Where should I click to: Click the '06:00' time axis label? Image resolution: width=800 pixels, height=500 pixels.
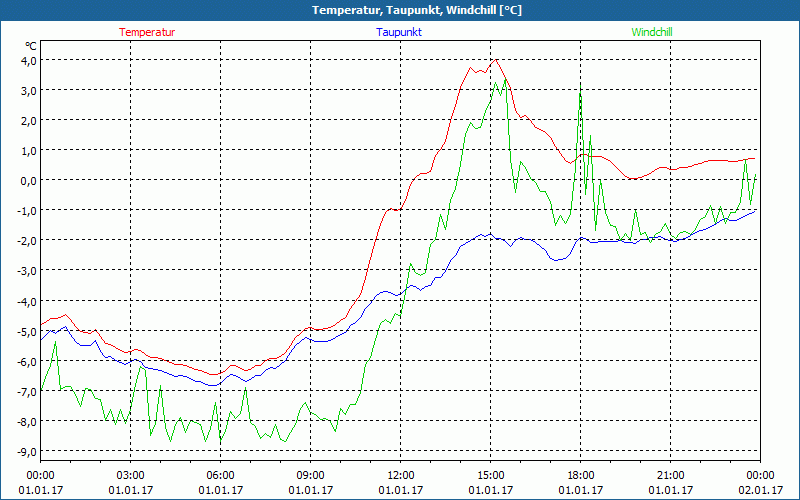(x=220, y=476)
